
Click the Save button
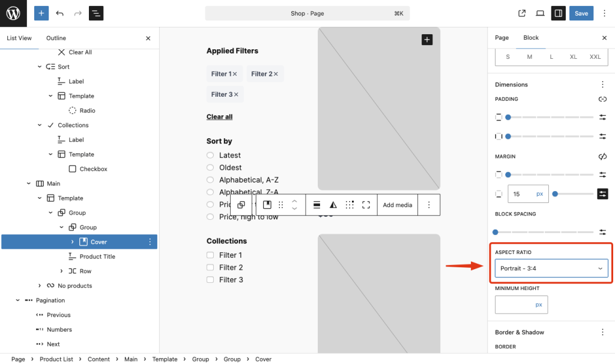[x=581, y=13]
